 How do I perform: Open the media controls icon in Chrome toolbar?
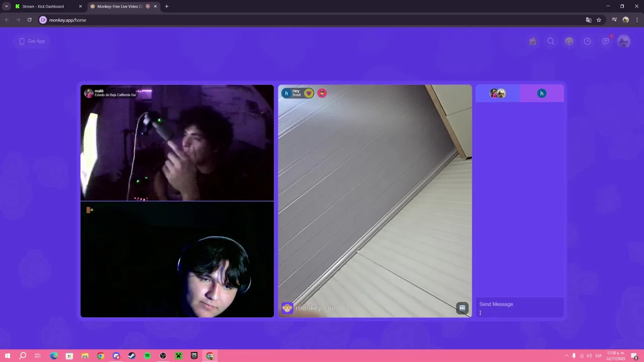click(x=614, y=20)
